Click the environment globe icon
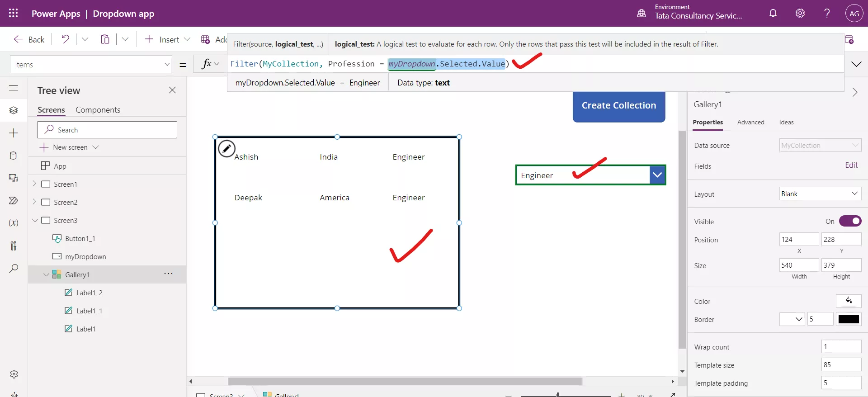This screenshot has width=868, height=397. pos(642,13)
